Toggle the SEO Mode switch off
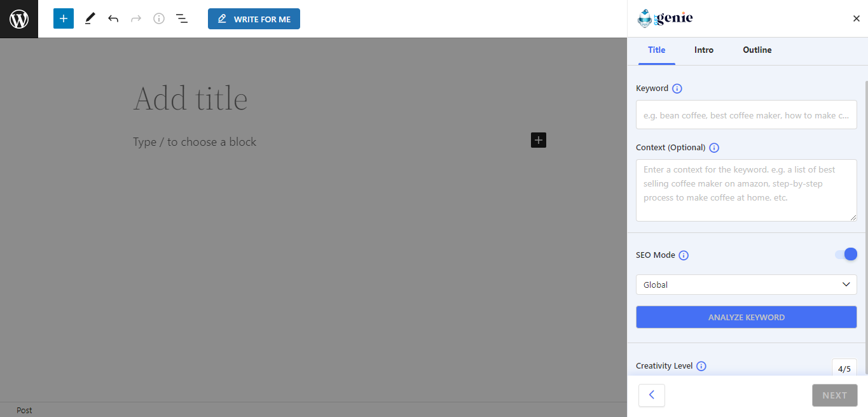The height and width of the screenshot is (417, 868). tap(846, 255)
